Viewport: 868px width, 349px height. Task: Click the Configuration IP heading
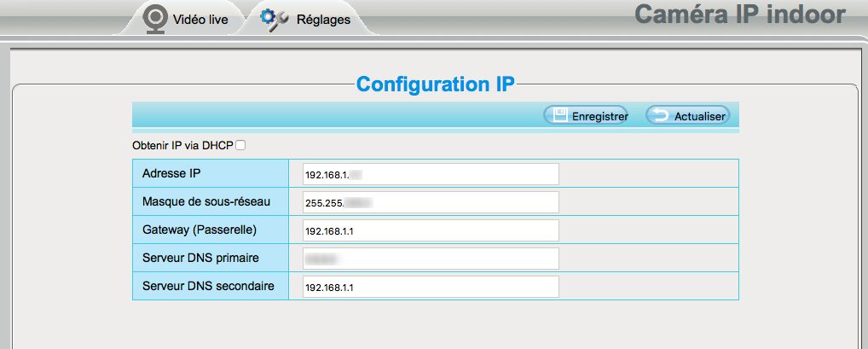[x=435, y=84]
